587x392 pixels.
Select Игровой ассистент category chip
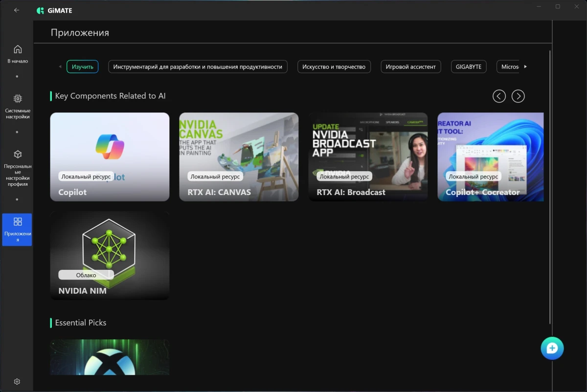tap(411, 66)
